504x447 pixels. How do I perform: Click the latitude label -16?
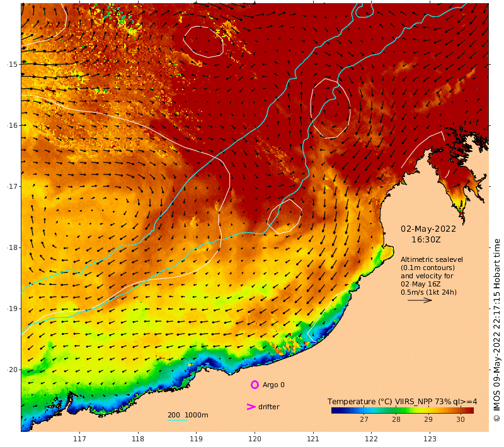click(x=13, y=125)
